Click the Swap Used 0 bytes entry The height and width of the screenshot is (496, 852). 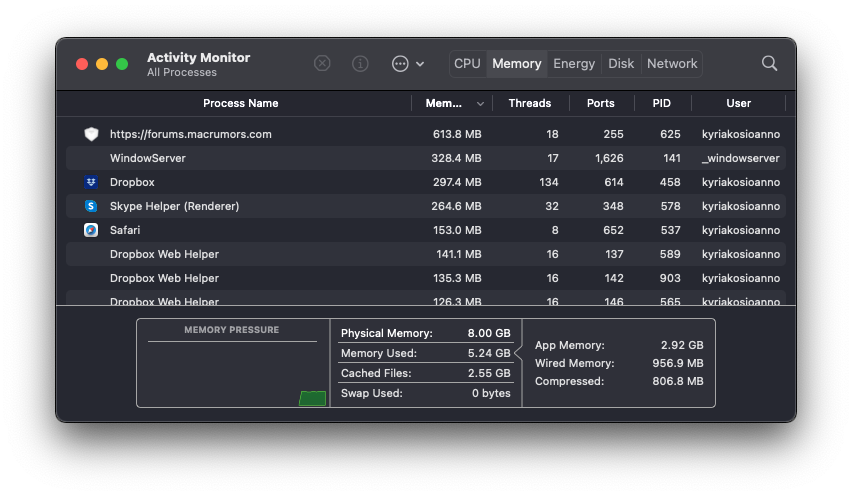[x=425, y=393]
